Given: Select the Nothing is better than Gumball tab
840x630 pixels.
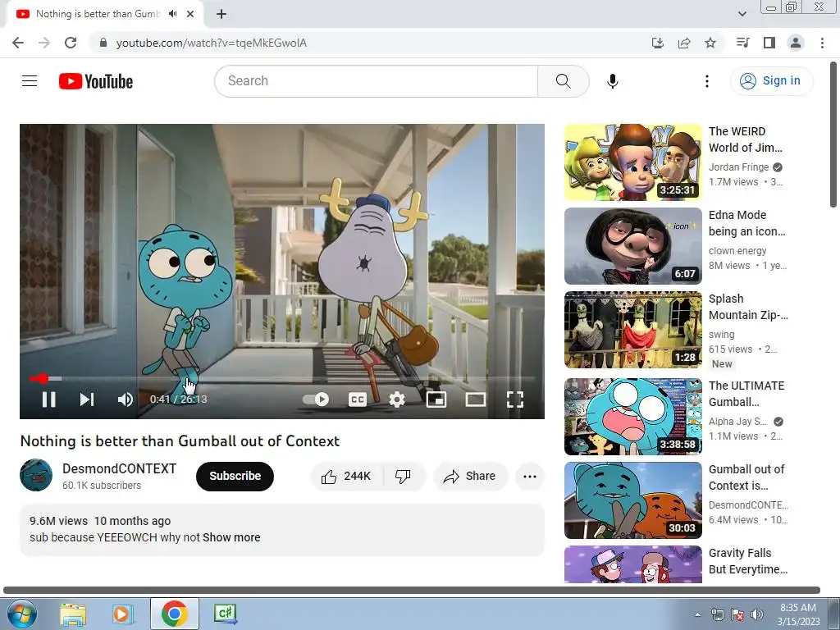Looking at the screenshot, I should tap(105, 14).
